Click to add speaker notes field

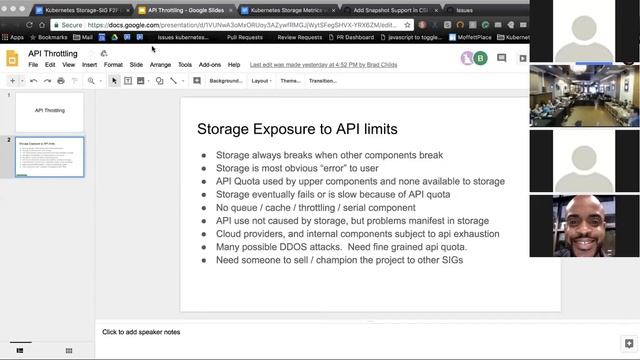(141, 332)
